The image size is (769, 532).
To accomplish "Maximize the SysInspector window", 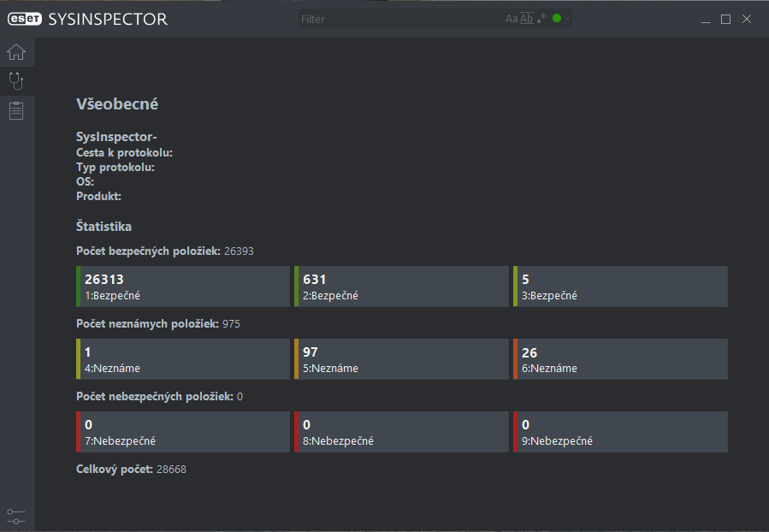I will tap(726, 19).
